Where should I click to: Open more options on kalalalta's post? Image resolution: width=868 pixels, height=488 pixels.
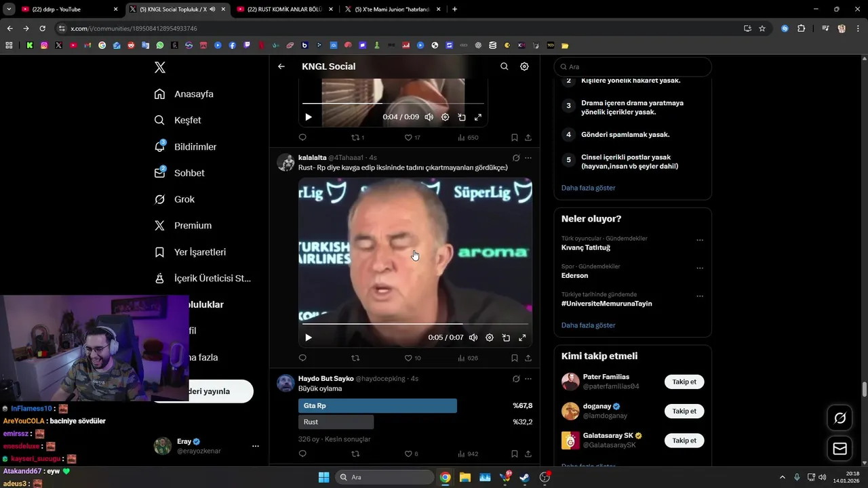point(528,157)
